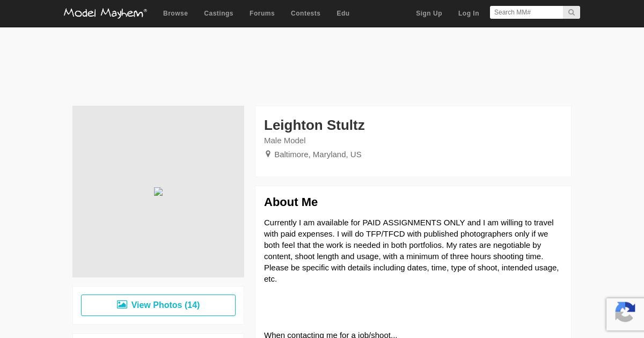Click the grey profile photo placeholder

(x=158, y=192)
